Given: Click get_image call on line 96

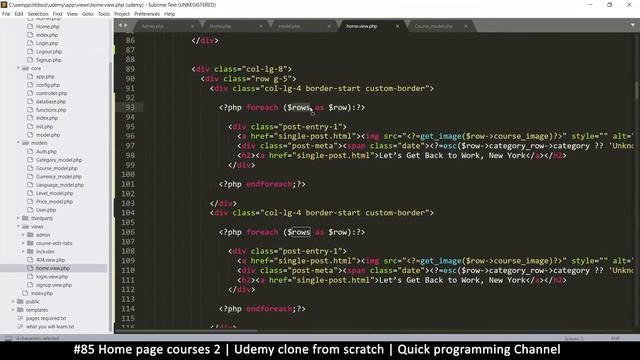Looking at the screenshot, I should 441,136.
